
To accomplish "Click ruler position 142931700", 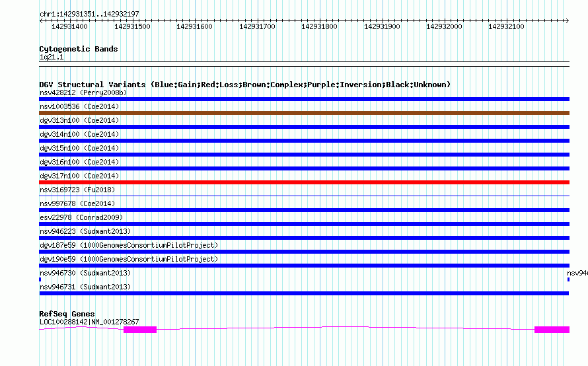I will tap(257, 26).
